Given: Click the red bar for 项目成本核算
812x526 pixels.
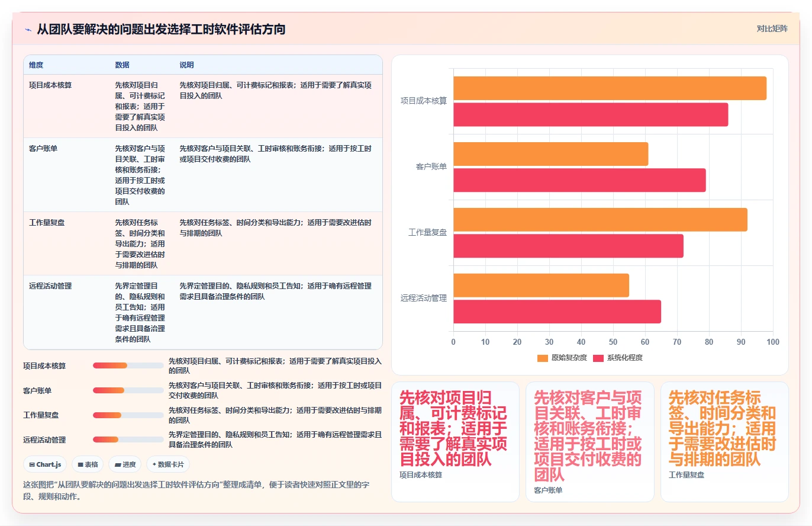Looking at the screenshot, I should [591, 114].
